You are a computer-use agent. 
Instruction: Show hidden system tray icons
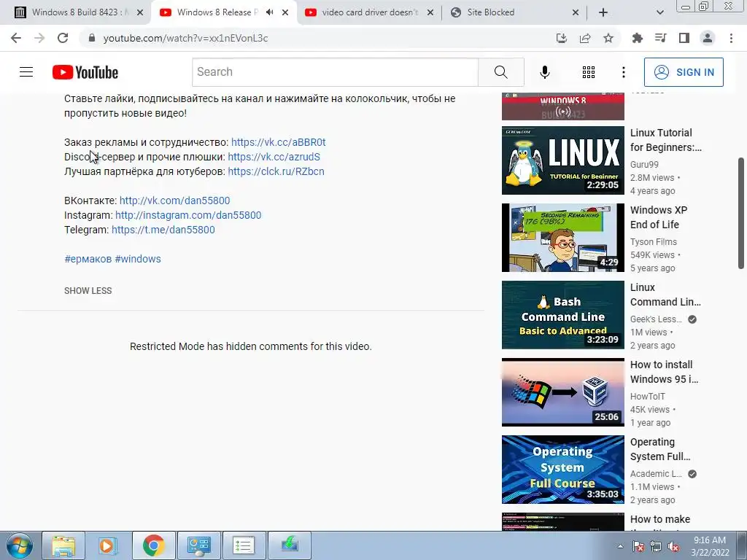(x=620, y=546)
